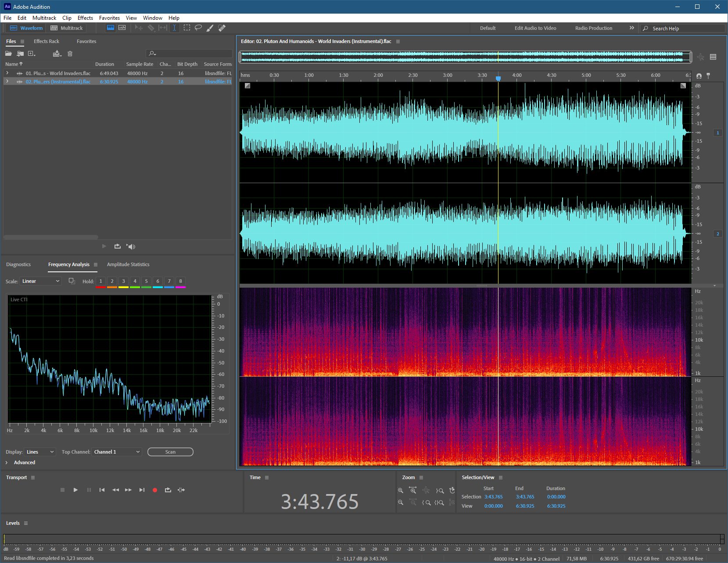
Task: Select the Lasso Selection tool
Action: click(x=198, y=28)
